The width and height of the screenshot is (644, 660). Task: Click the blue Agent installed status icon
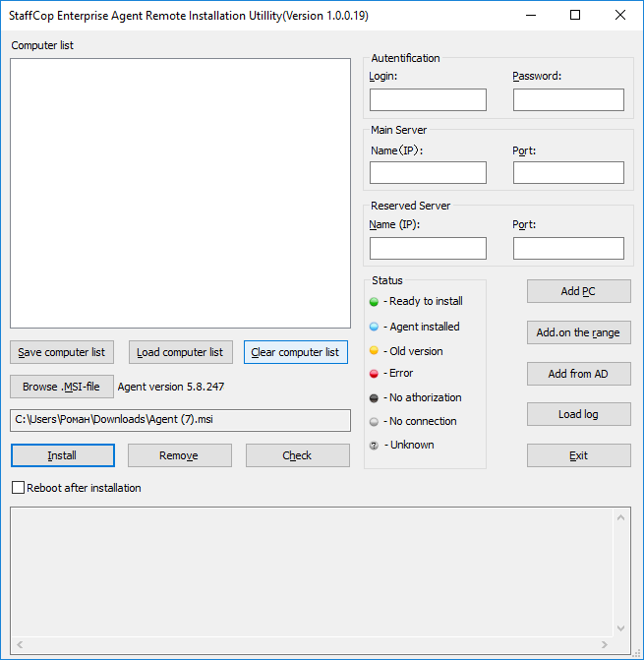(x=374, y=327)
